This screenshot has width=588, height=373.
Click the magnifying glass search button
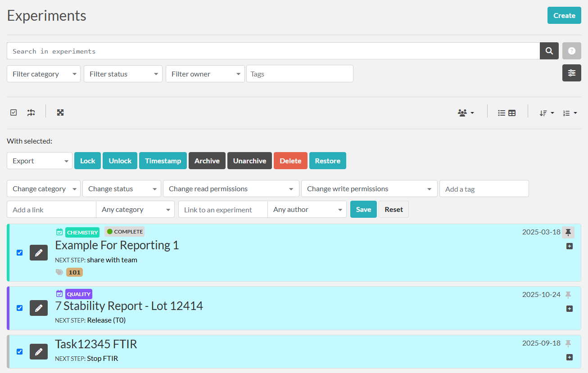coord(549,51)
